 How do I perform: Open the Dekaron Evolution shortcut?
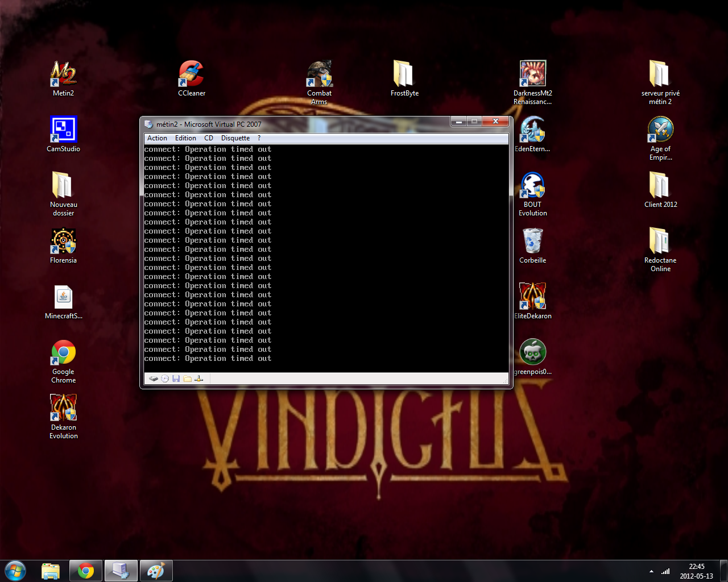tap(63, 417)
